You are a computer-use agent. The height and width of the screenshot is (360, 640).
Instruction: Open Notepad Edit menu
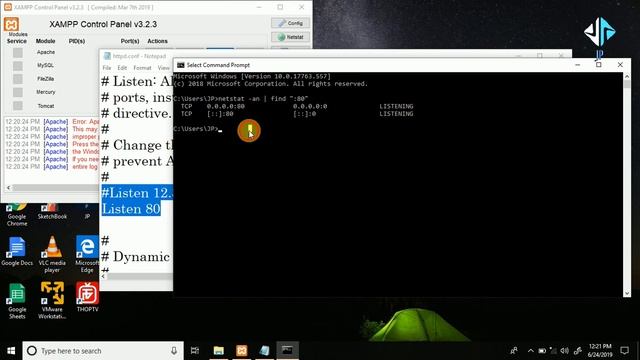[122, 68]
